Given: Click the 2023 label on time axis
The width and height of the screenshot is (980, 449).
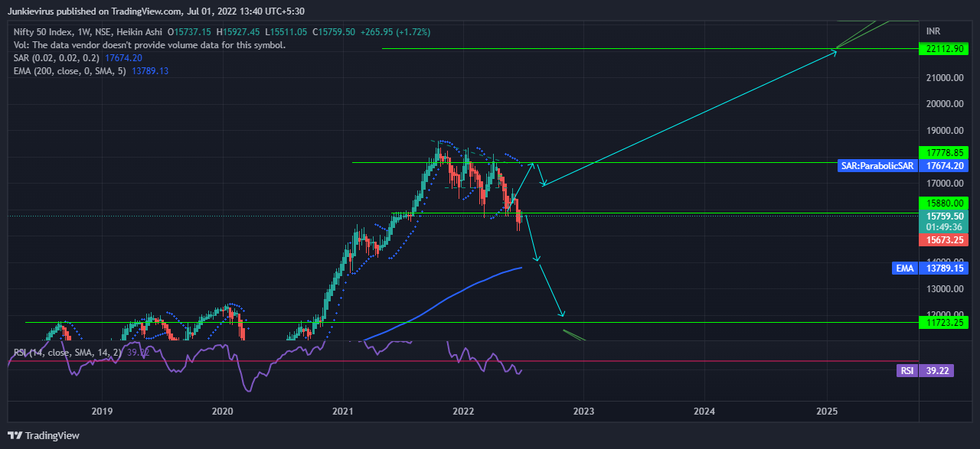Looking at the screenshot, I should click(583, 411).
